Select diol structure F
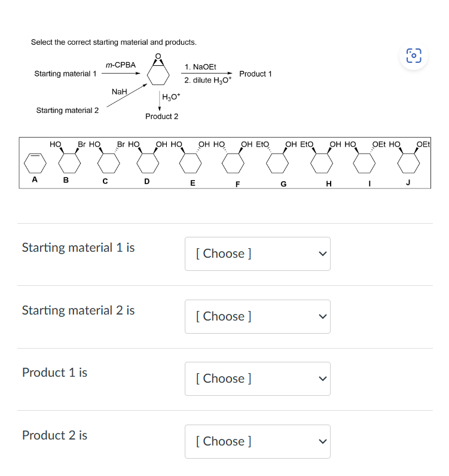Image resolution: width=449 pixels, height=476 pixels. click(x=234, y=160)
